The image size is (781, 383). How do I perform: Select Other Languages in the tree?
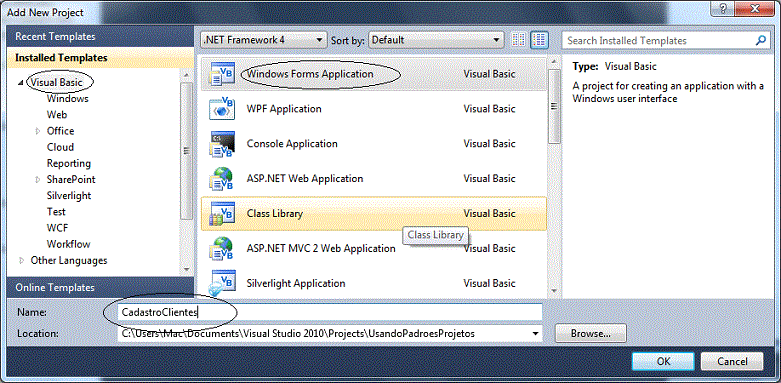tap(69, 260)
